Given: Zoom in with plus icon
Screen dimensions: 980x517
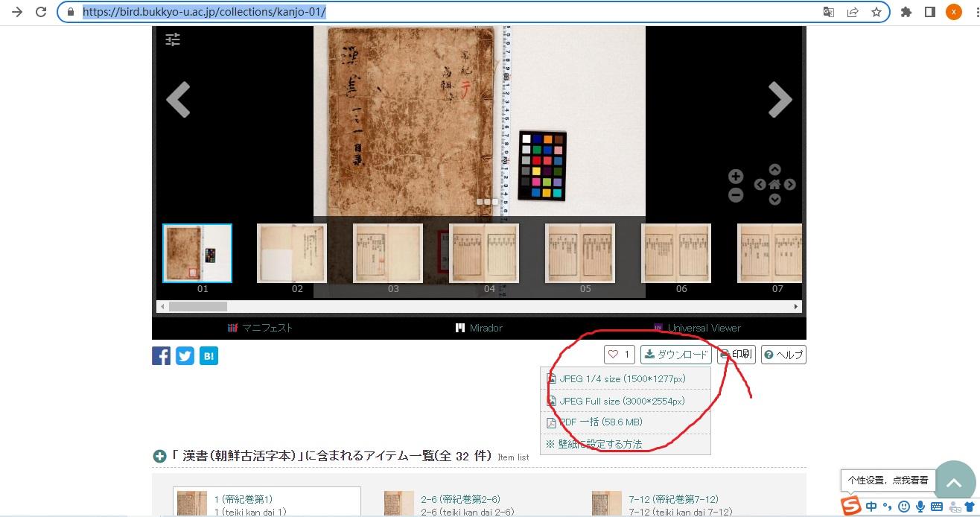Looking at the screenshot, I should pos(735,177).
